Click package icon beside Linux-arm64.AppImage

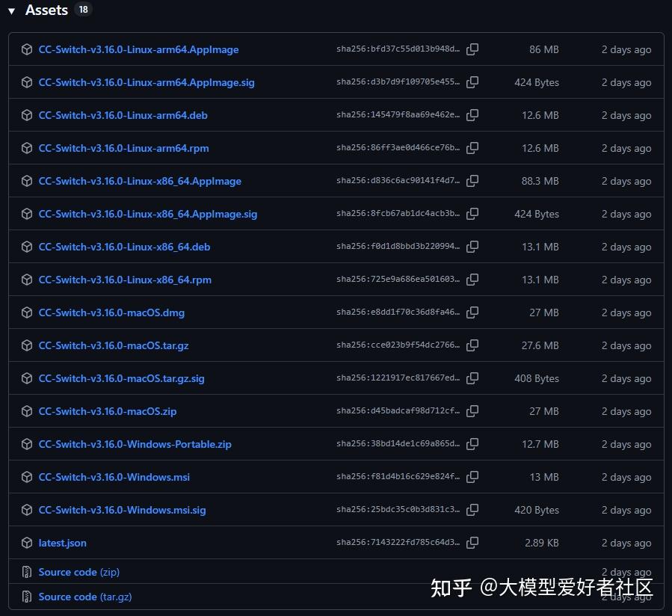pyautogui.click(x=27, y=49)
